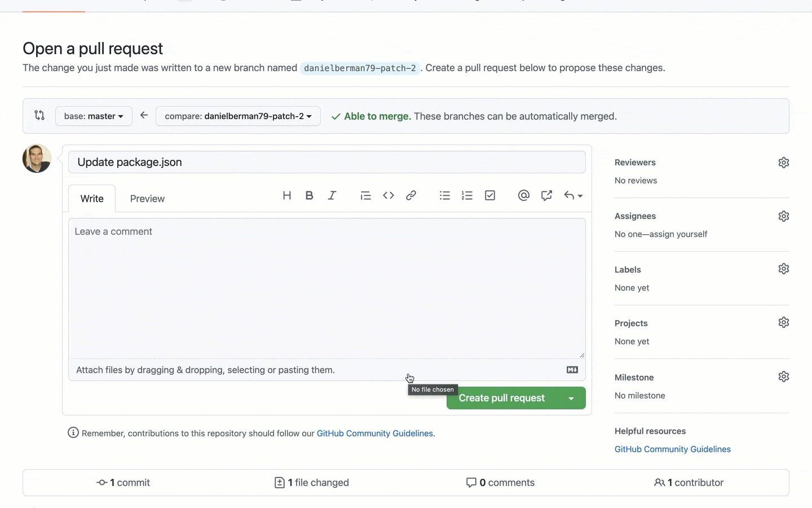812x508 pixels.
Task: Click the compare branches swap icon
Action: 39,115
